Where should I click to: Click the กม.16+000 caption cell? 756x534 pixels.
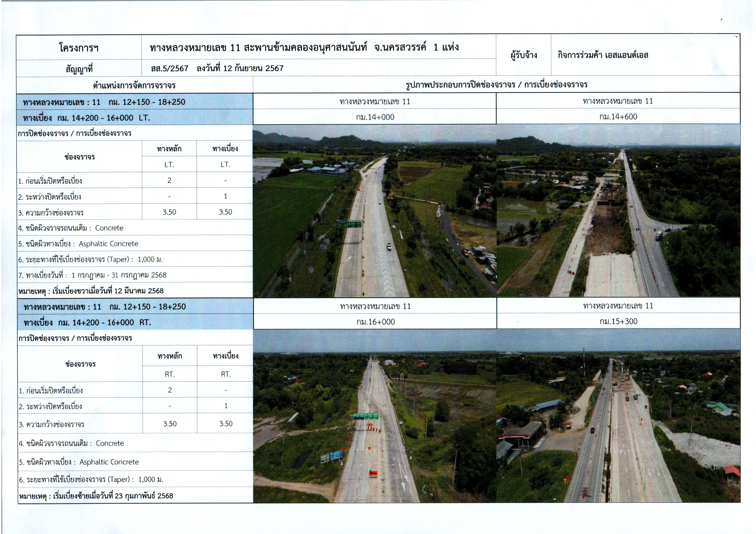click(x=375, y=322)
